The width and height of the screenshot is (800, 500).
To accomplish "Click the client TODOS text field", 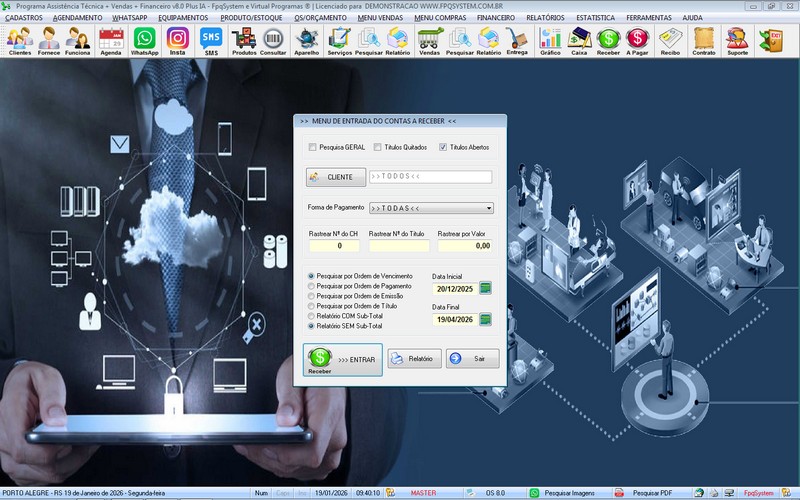I will click(x=431, y=177).
